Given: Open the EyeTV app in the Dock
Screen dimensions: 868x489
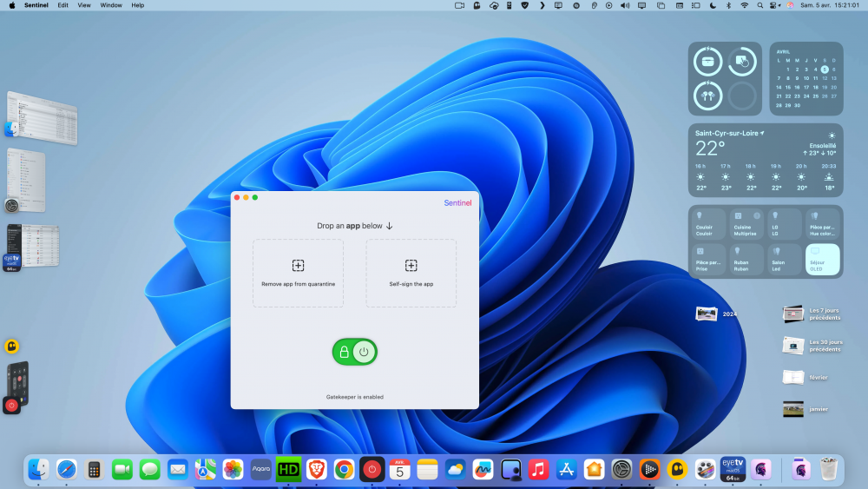Looking at the screenshot, I should click(x=733, y=470).
